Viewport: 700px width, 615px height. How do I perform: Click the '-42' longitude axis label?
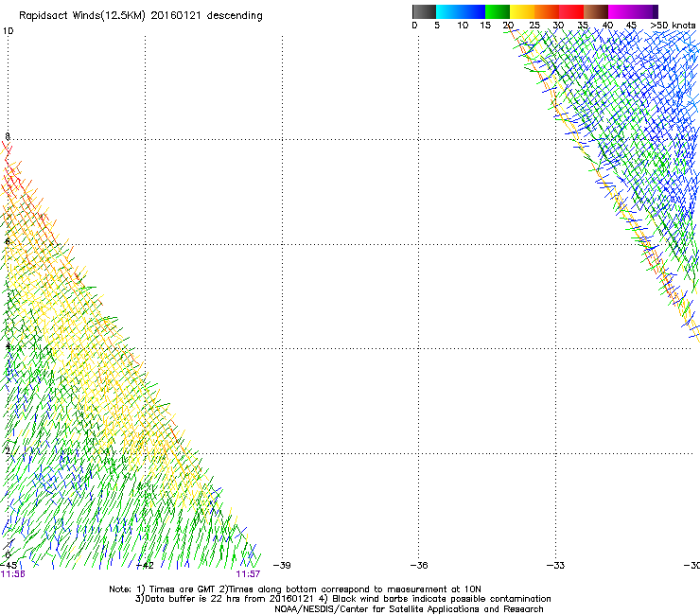tap(145, 566)
